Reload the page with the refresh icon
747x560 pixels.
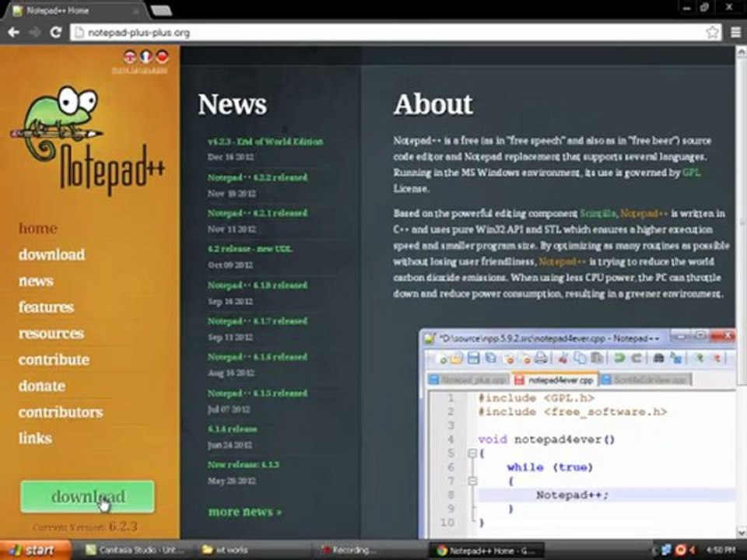tap(56, 33)
